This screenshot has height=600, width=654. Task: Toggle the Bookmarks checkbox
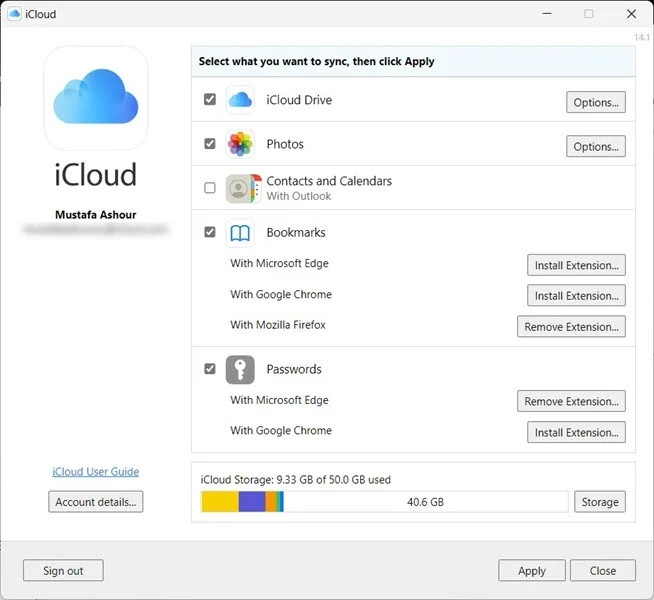click(x=210, y=232)
